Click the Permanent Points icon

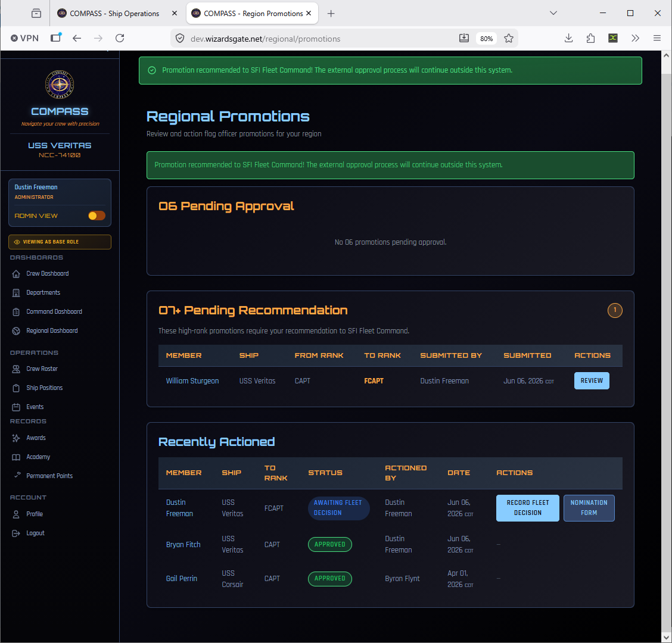(x=17, y=475)
